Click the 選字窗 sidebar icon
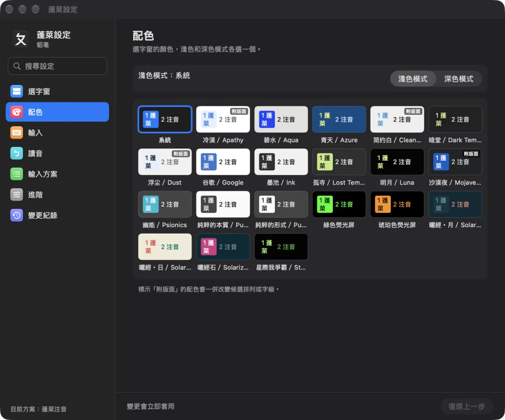This screenshot has height=420, width=505. 17,91
